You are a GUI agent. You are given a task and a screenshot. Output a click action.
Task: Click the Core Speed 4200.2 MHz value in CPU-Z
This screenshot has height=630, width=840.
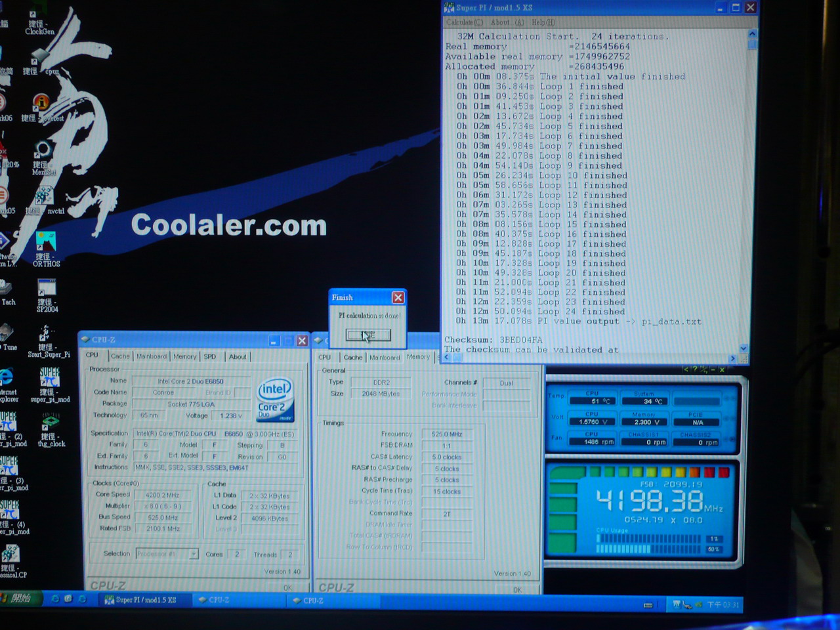(x=164, y=495)
